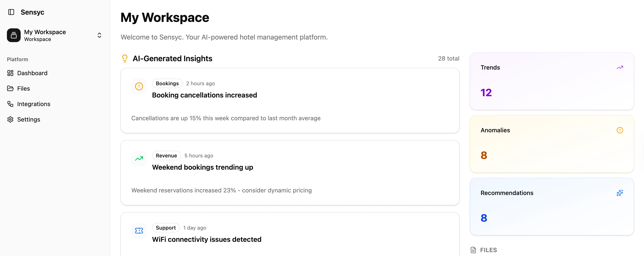The image size is (644, 256).
Task: Select the Integrations icon
Action: 10,104
